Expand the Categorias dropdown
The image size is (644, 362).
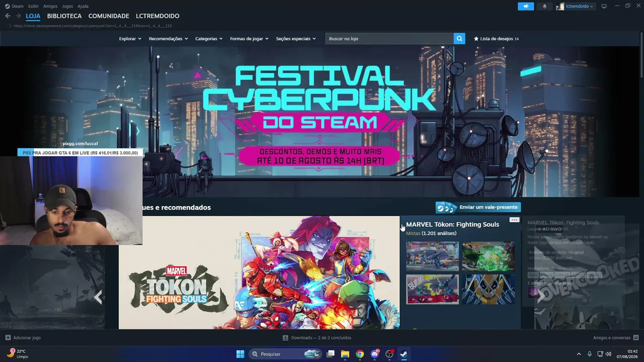[209, 39]
